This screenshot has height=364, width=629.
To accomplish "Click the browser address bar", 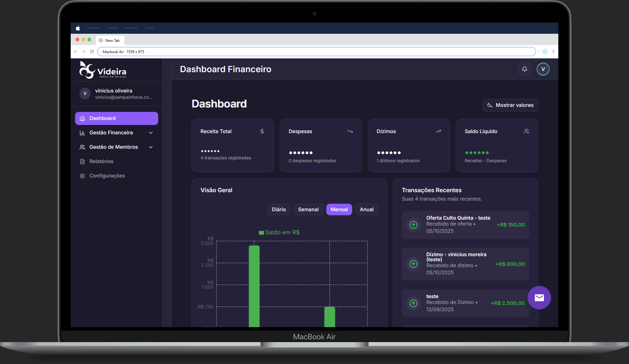I will (316, 52).
